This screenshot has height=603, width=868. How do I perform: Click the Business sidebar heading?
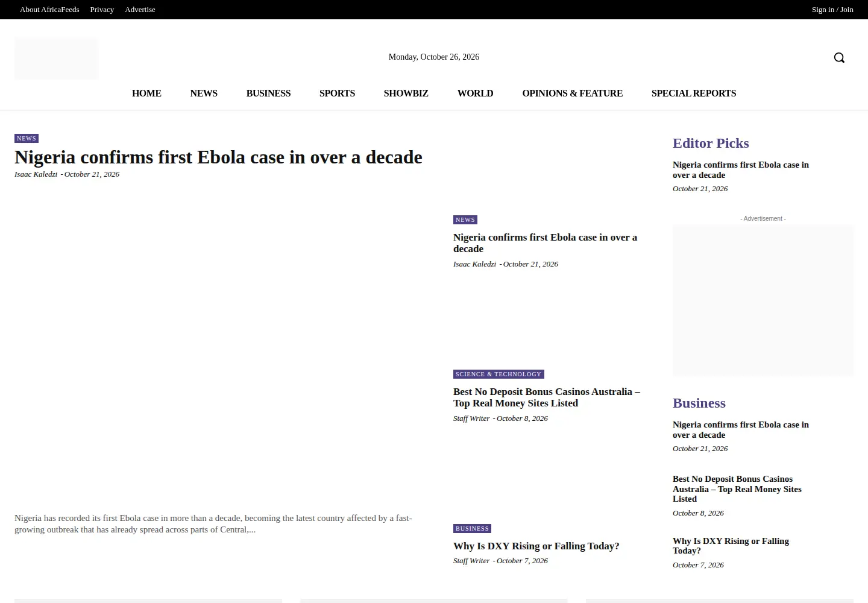(x=699, y=403)
